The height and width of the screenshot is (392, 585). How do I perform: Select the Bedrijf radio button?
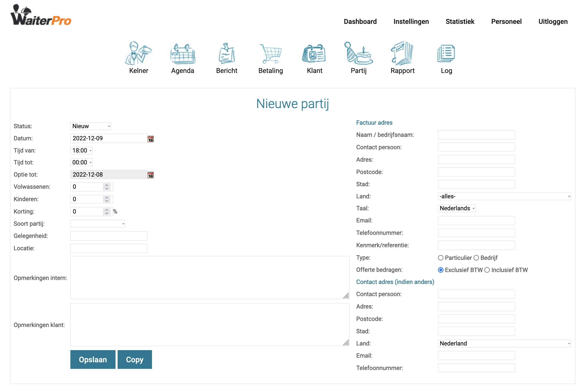pos(476,258)
